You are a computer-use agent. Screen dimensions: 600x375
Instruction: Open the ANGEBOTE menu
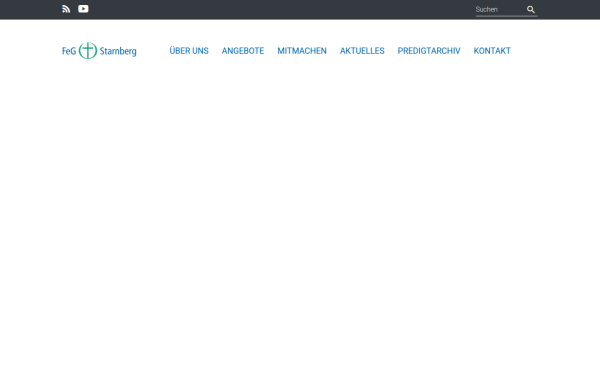point(243,51)
